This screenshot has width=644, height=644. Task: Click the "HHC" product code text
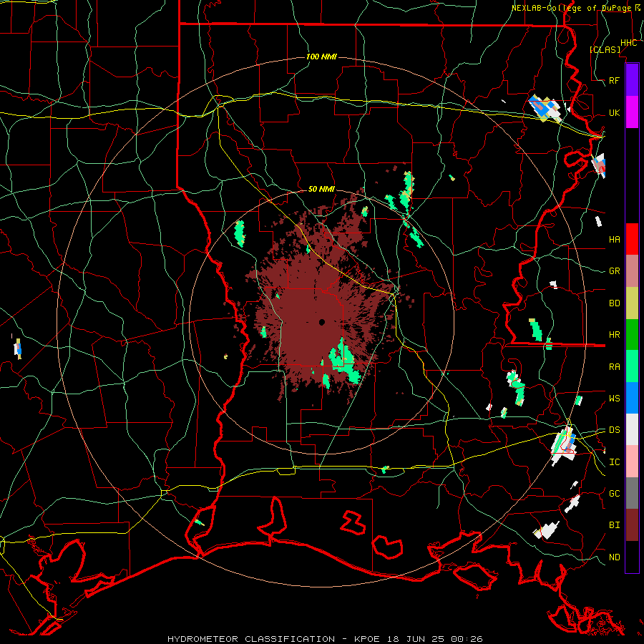point(628,43)
